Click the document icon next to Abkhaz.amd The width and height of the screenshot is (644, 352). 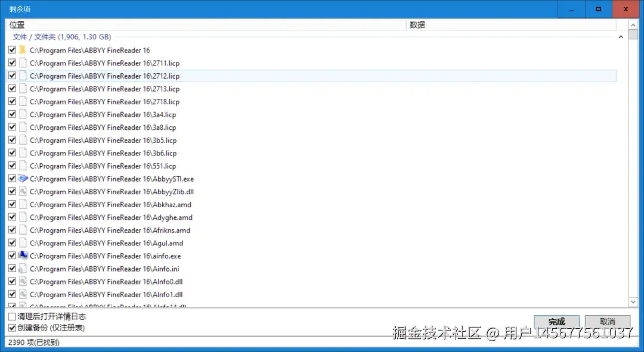(x=23, y=204)
